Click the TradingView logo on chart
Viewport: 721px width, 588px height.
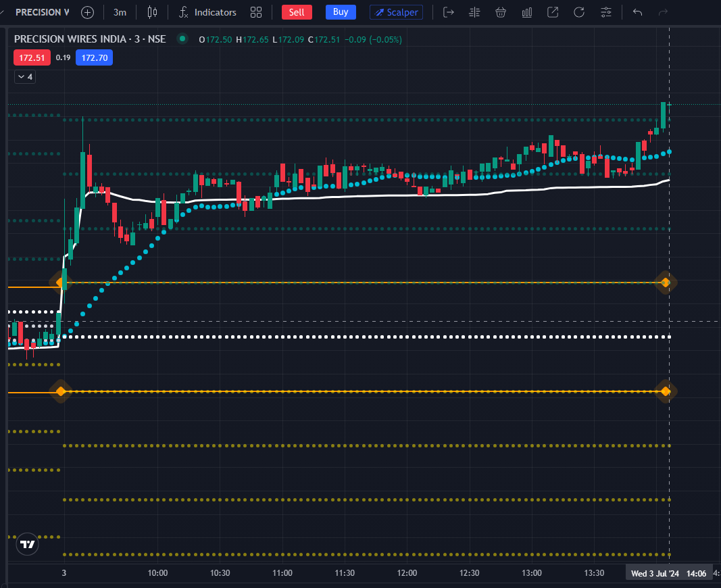pos(28,544)
